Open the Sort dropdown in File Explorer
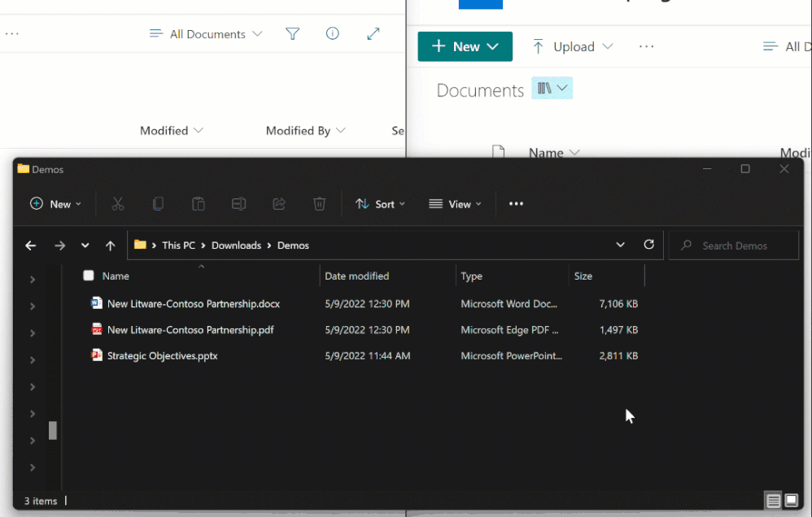This screenshot has width=812, height=517. click(x=380, y=204)
